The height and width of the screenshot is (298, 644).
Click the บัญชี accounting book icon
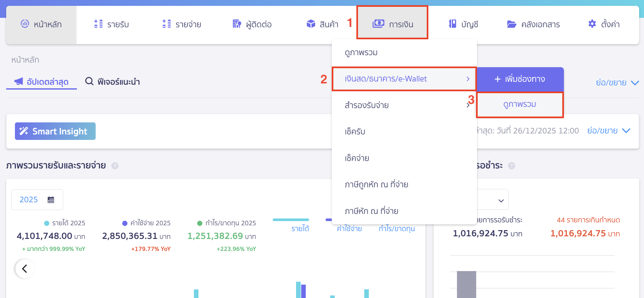pyautogui.click(x=452, y=24)
